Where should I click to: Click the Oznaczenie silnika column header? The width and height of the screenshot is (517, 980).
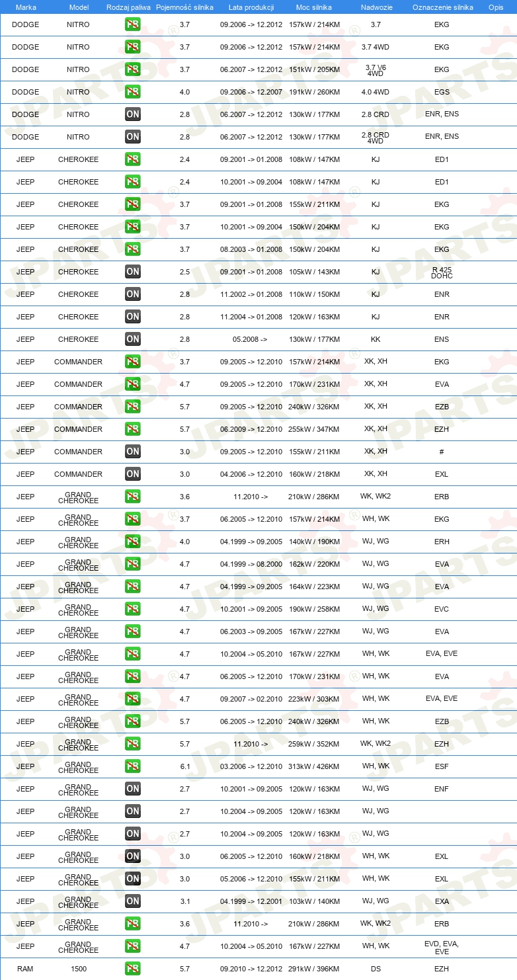pos(442,7)
